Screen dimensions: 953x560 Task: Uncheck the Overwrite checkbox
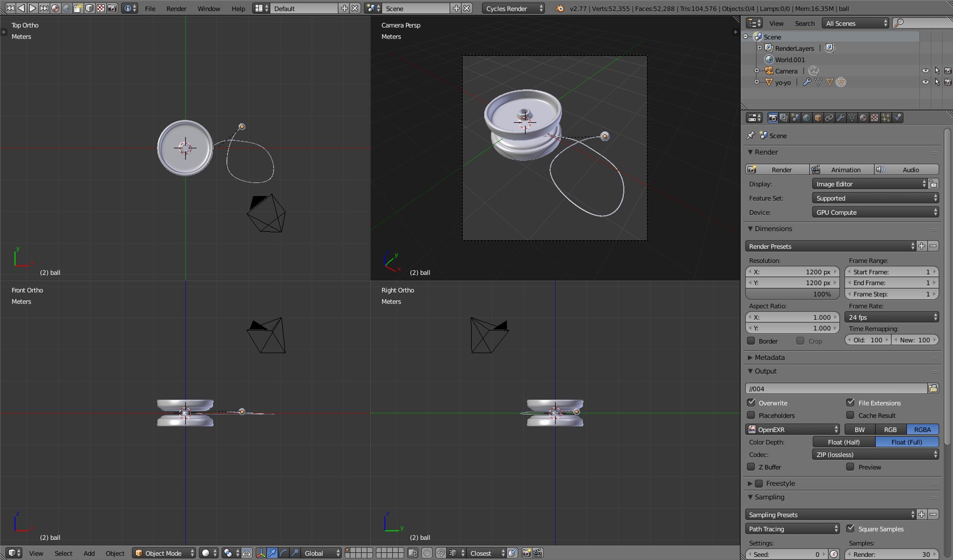click(x=751, y=402)
